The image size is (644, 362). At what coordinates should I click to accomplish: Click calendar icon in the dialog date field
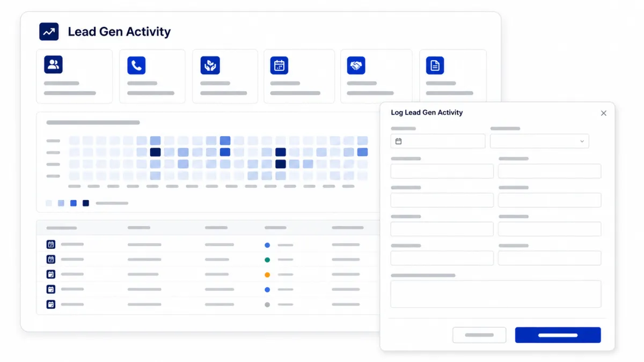(398, 141)
